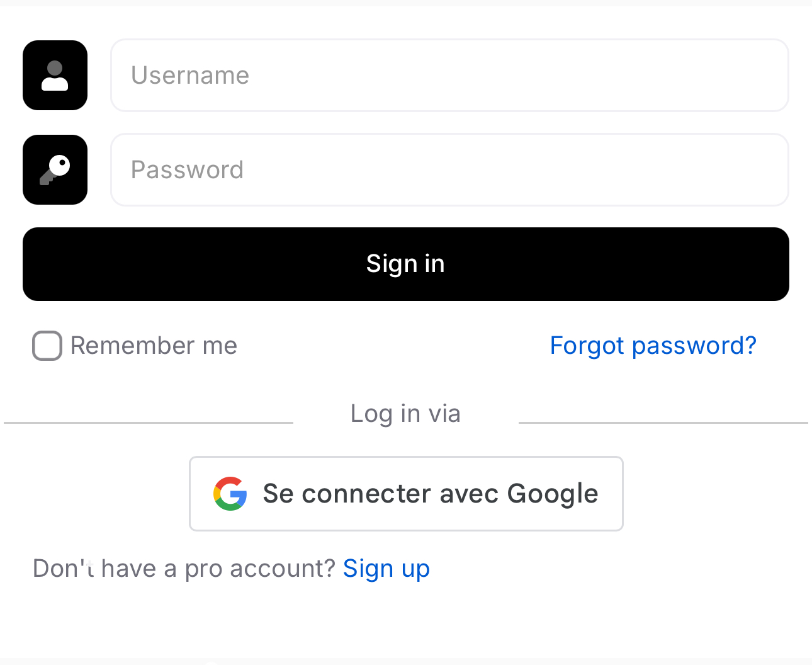Image resolution: width=812 pixels, height=665 pixels.
Task: Click the Google G logo
Action: point(230,494)
